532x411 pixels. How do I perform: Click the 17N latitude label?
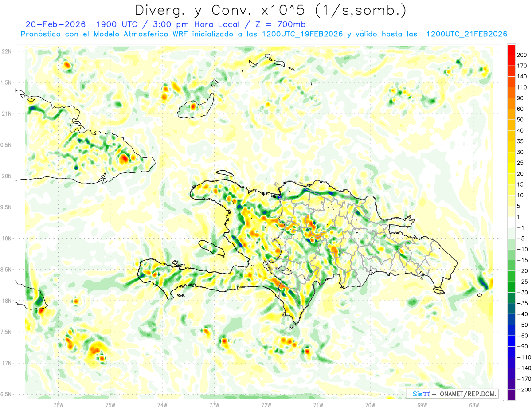pos(8,363)
